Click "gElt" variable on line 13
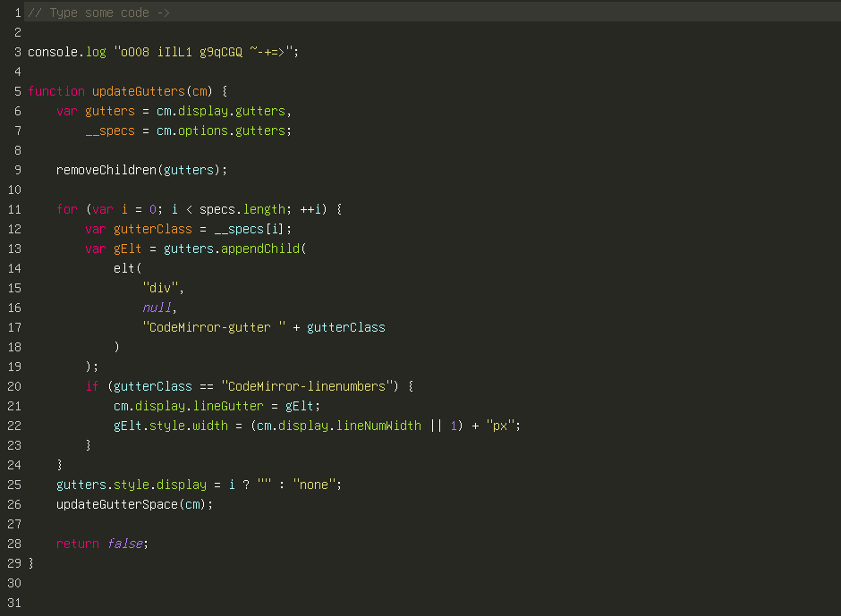The image size is (841, 616). (128, 249)
